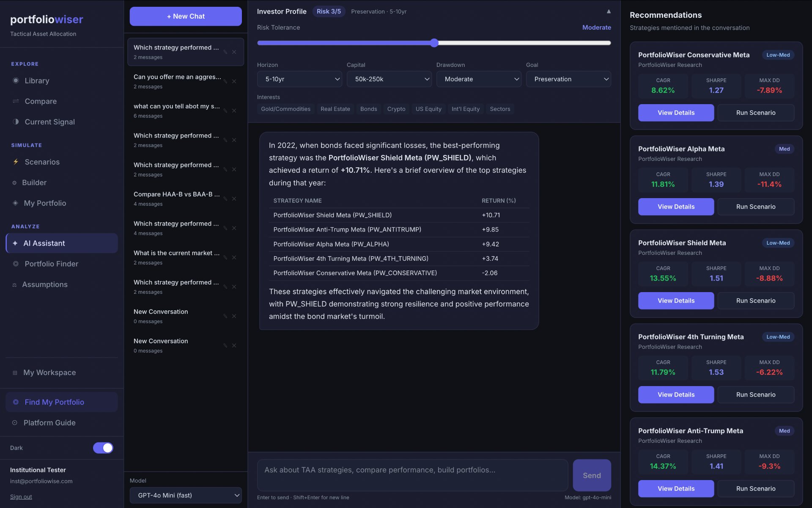View Details for PortfolioWiser Shield Meta
The width and height of the screenshot is (812, 508).
point(676,301)
